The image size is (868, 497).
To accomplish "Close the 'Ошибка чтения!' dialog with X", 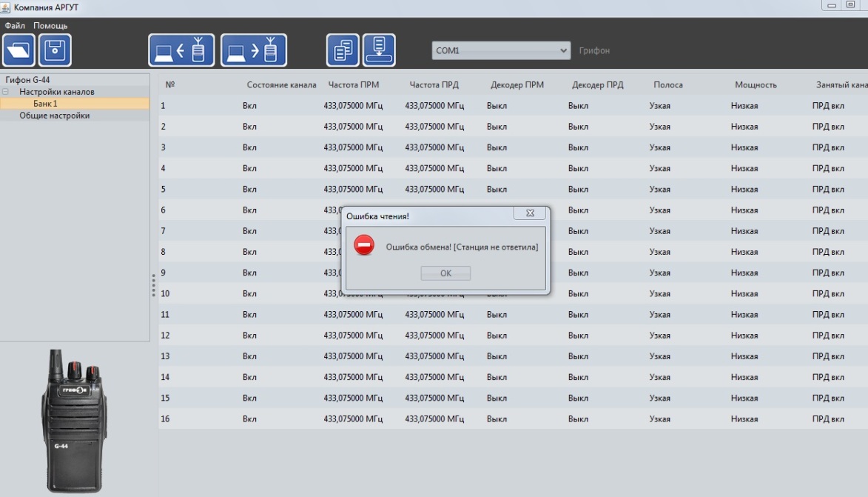I will 530,213.
